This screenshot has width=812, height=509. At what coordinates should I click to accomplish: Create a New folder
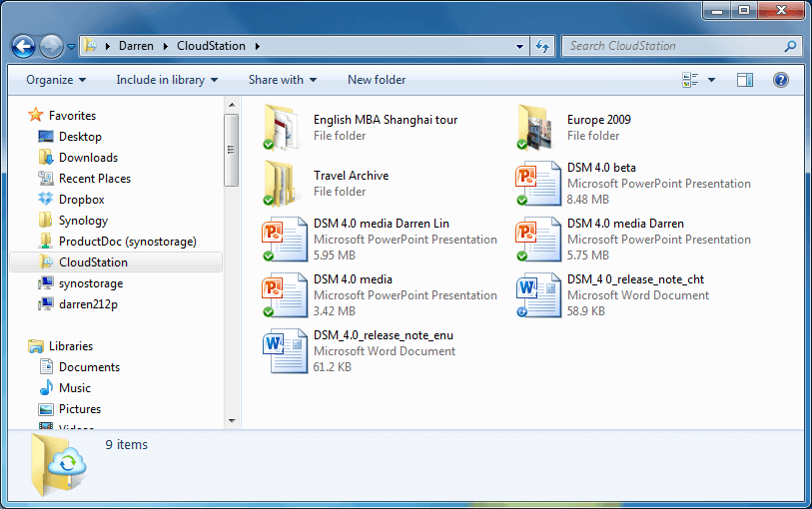(x=377, y=80)
